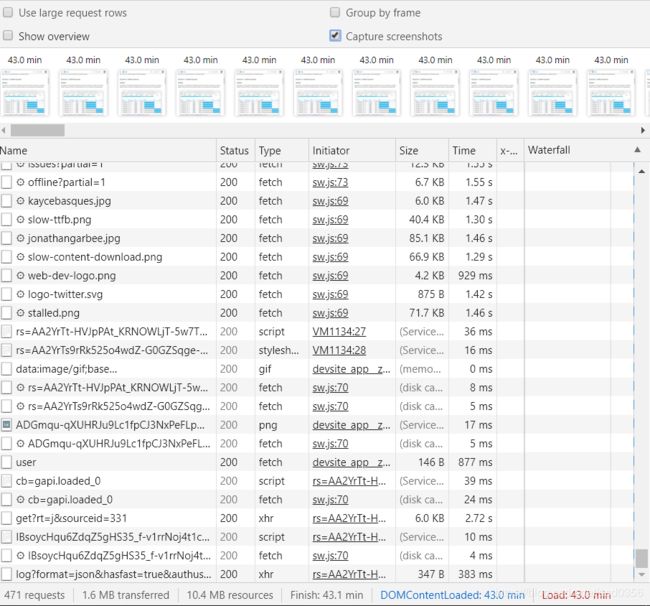This screenshot has width=650, height=606.
Task: Click the 10.4 MB resources status text
Action: click(x=230, y=595)
